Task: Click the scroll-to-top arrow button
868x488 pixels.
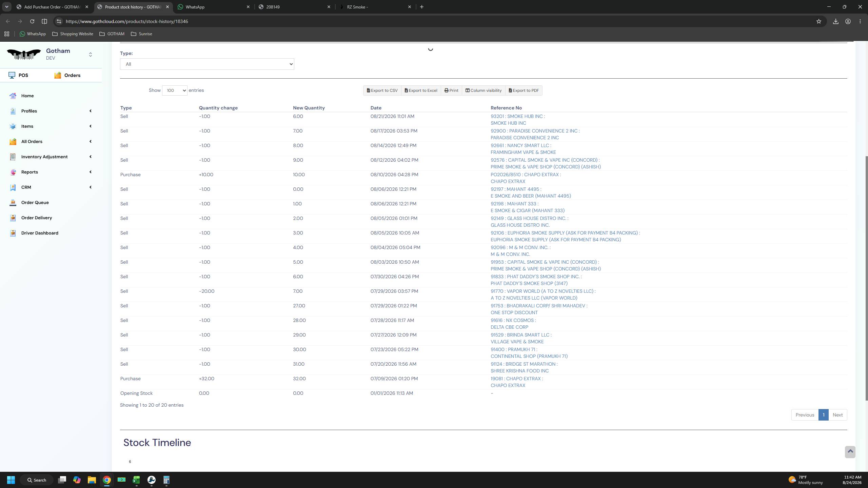Action: [850, 452]
